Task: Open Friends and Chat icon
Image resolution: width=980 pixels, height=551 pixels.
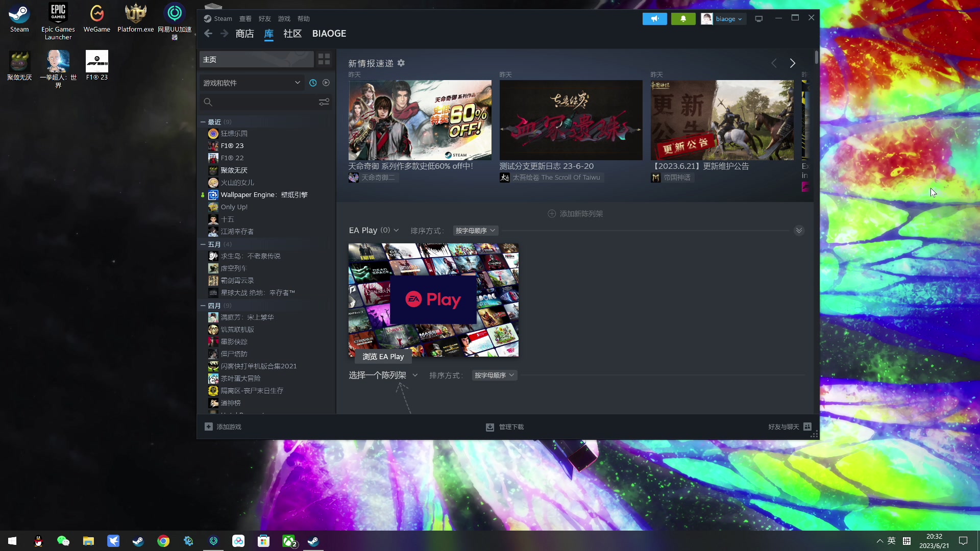Action: coord(807,427)
